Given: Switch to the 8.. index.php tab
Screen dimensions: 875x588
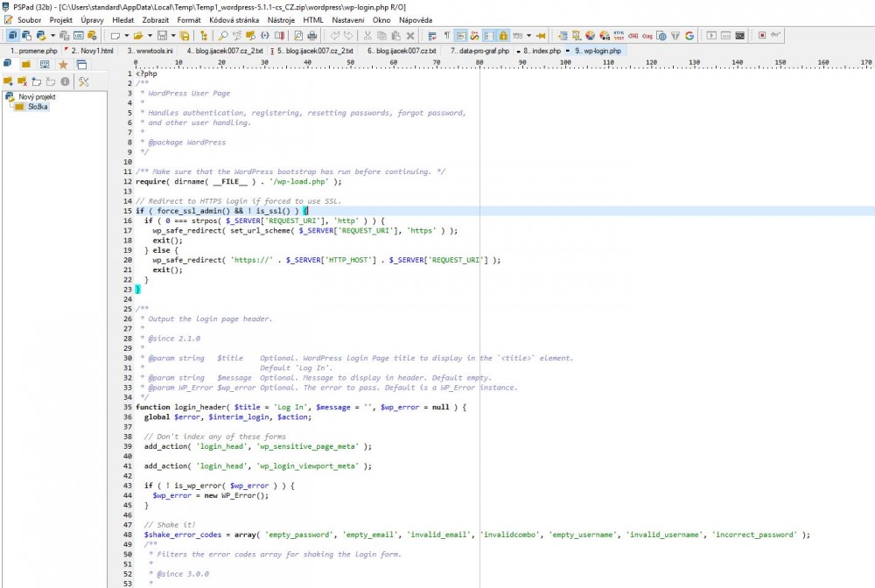Looking at the screenshot, I should [x=542, y=51].
